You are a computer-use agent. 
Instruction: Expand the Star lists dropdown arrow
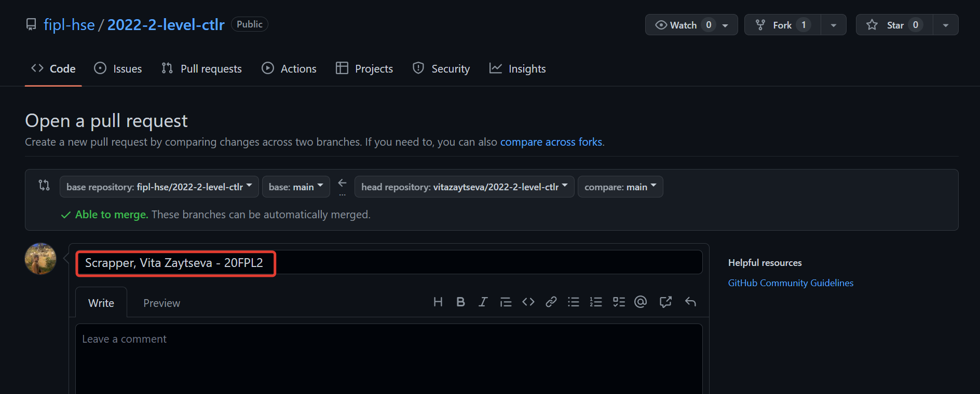click(x=946, y=25)
